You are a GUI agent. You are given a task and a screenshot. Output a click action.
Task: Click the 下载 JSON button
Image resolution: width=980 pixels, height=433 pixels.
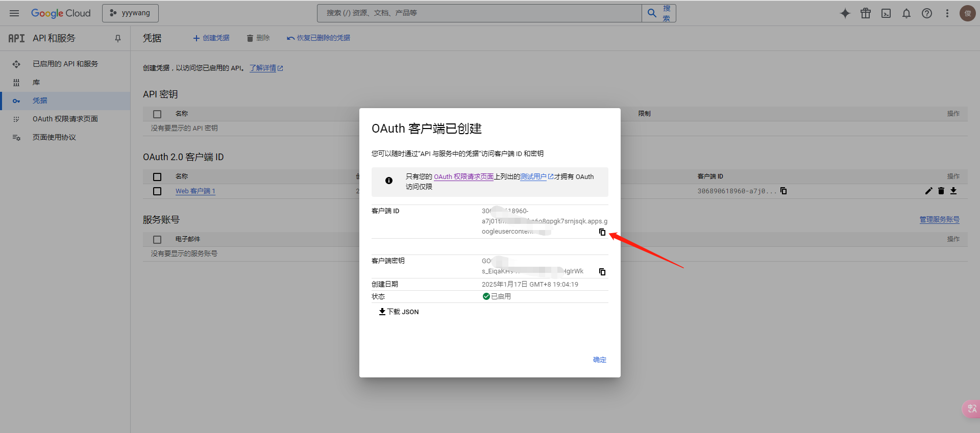click(x=399, y=312)
